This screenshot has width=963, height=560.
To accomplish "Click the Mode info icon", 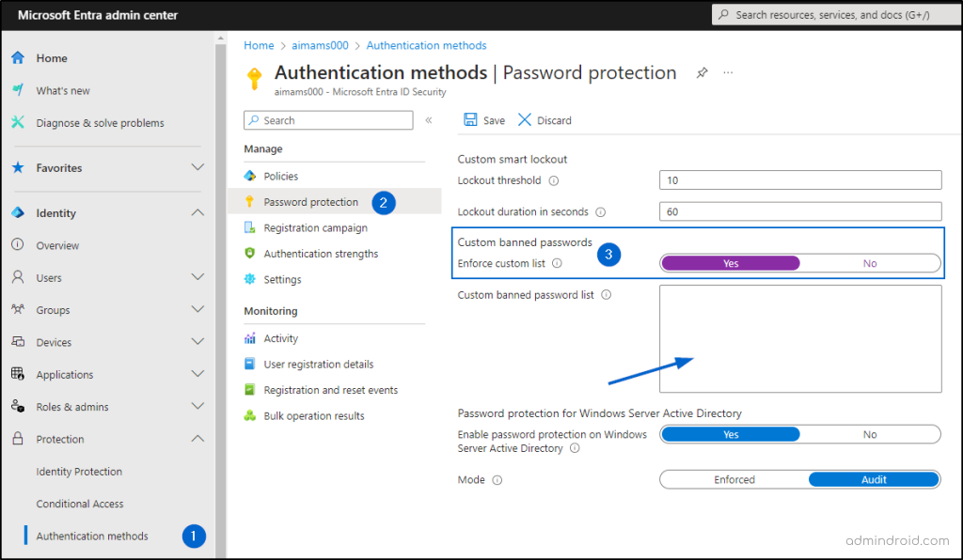I will pos(497,480).
